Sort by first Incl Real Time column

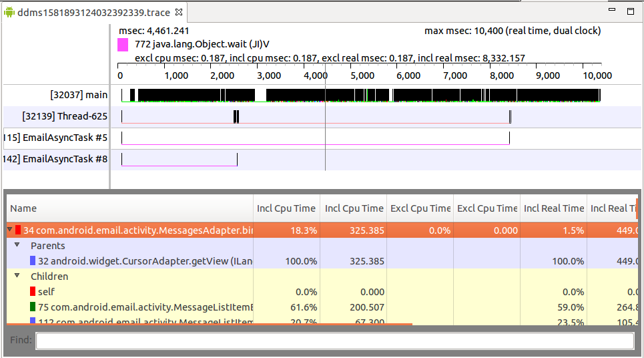(554, 208)
